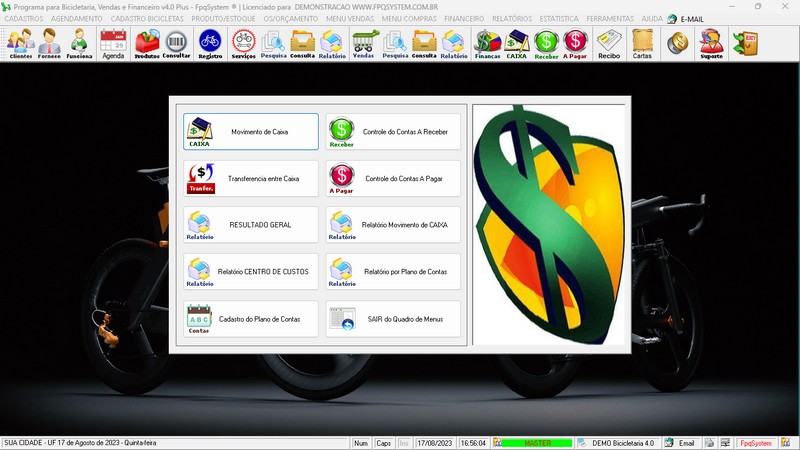Open the FINANCEIRO menu
This screenshot has height=450, width=800.
click(x=464, y=19)
